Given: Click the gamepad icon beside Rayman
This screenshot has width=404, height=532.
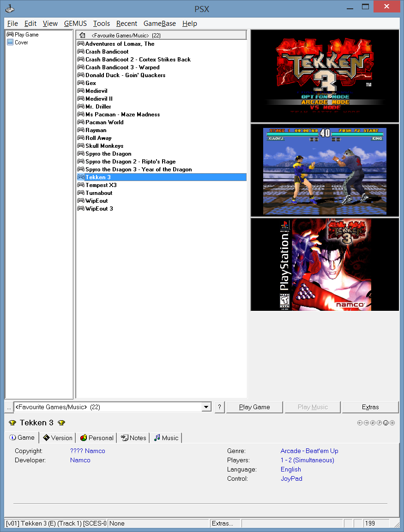Looking at the screenshot, I should point(81,130).
